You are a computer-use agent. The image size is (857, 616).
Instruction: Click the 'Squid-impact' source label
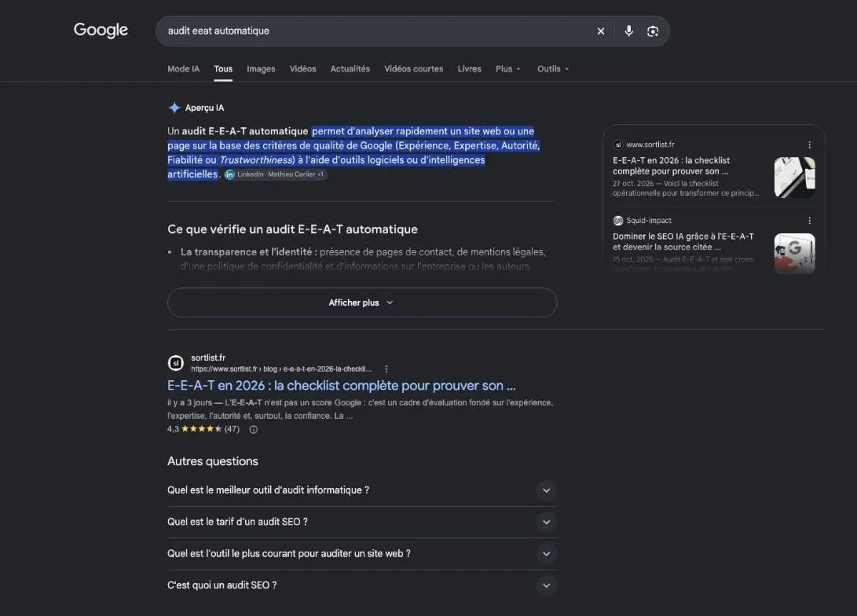tap(649, 221)
